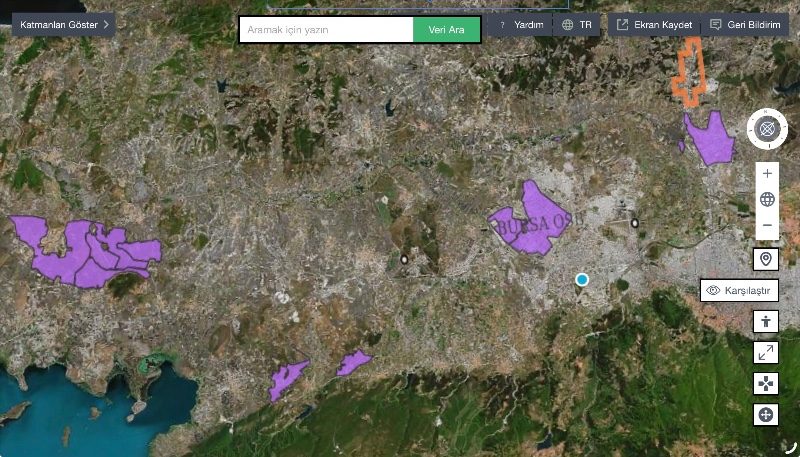Viewport: 800px width, 457px height.
Task: Click the location pin icon
Action: coord(766,260)
